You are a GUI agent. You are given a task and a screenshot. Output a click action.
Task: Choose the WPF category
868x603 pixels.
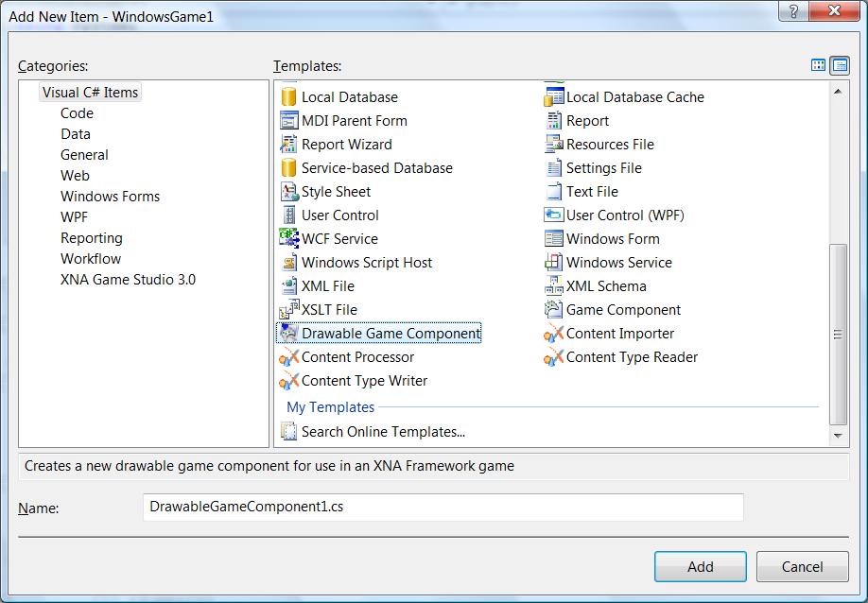74,216
